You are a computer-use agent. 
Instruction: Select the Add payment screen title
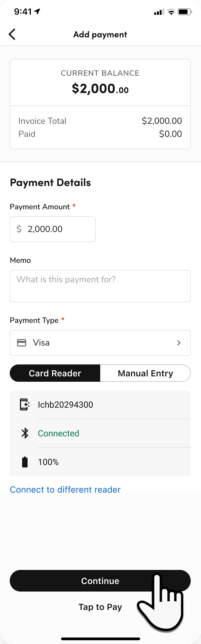[x=100, y=34]
